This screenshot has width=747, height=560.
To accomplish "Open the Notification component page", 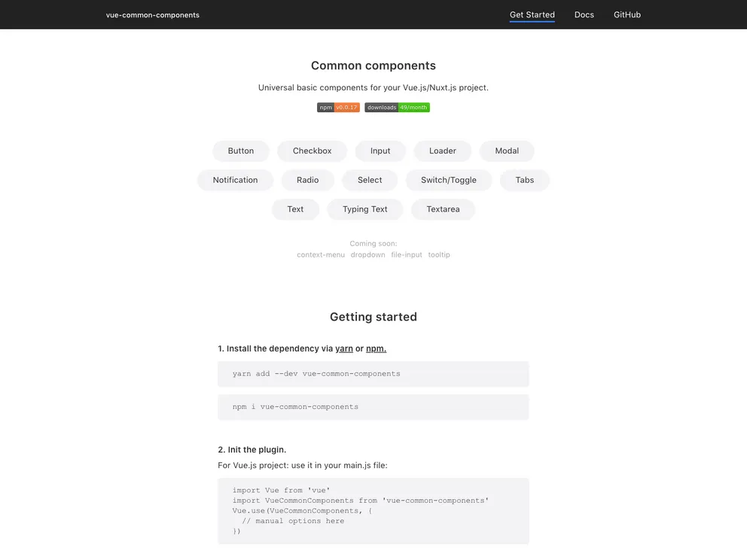I will pyautogui.click(x=236, y=180).
